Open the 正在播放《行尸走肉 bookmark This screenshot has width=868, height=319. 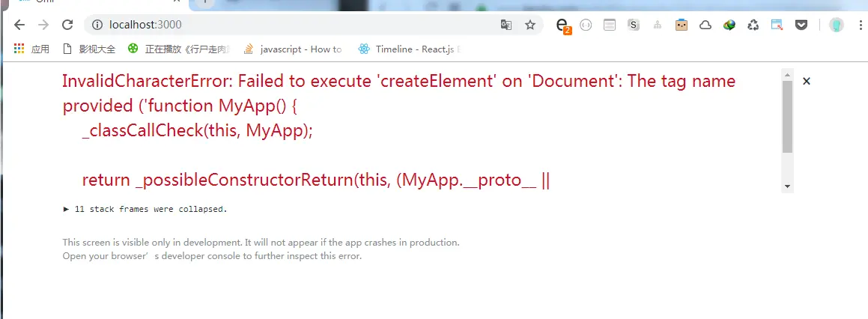(x=178, y=49)
